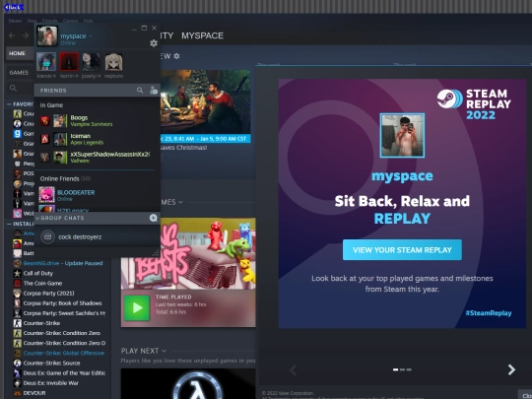Select Counter-Strike: Condition Zero
This screenshot has width=532, height=399.
[61, 333]
